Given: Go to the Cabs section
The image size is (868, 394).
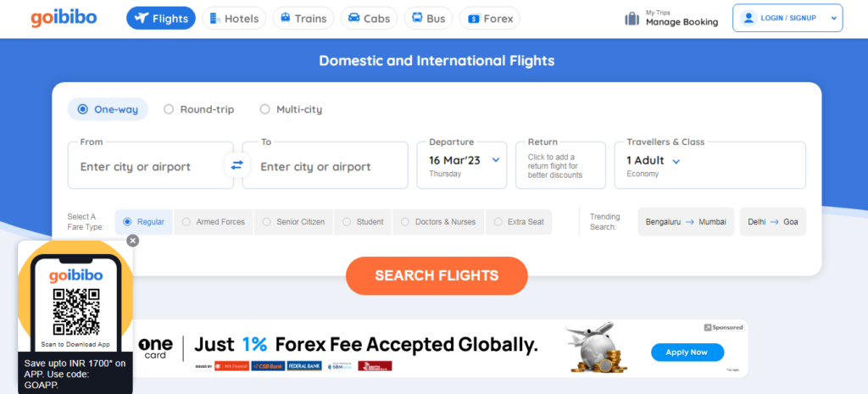Looking at the screenshot, I should click(x=369, y=18).
